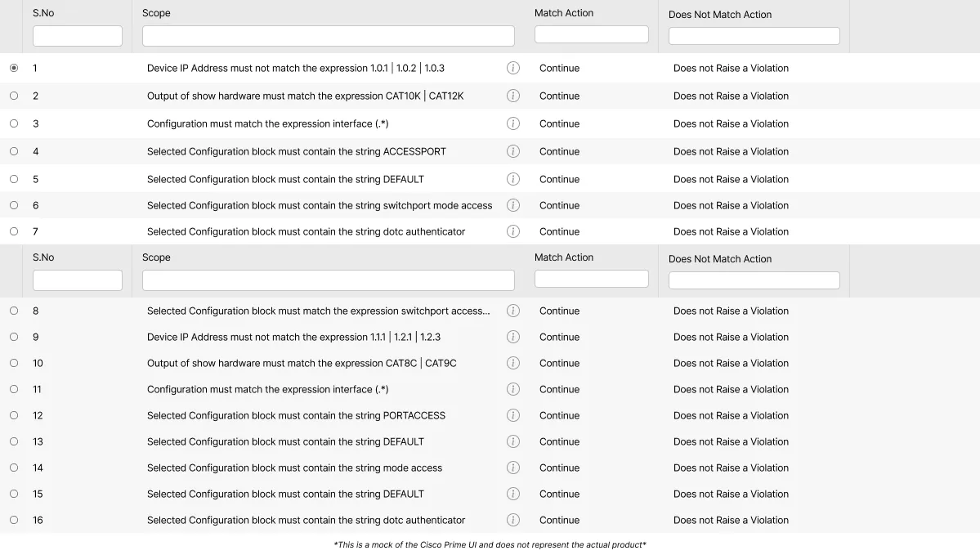980x555 pixels.
Task: Click 'Does not Raise a Violation' in row 16
Action: click(x=731, y=520)
